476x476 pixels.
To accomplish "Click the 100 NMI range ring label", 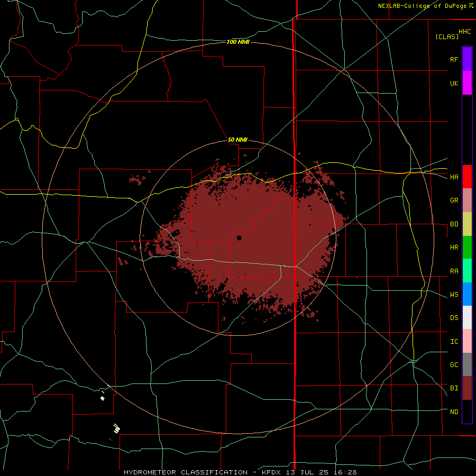I will (x=238, y=42).
